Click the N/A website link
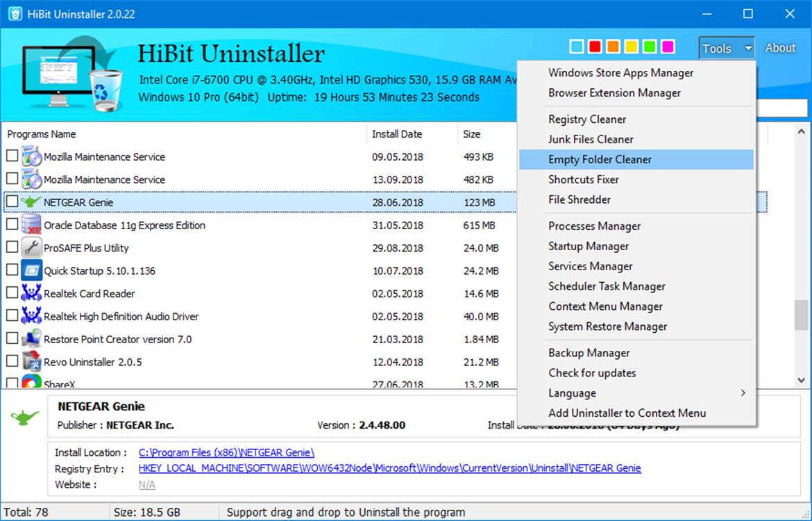812x521 pixels. click(x=146, y=484)
